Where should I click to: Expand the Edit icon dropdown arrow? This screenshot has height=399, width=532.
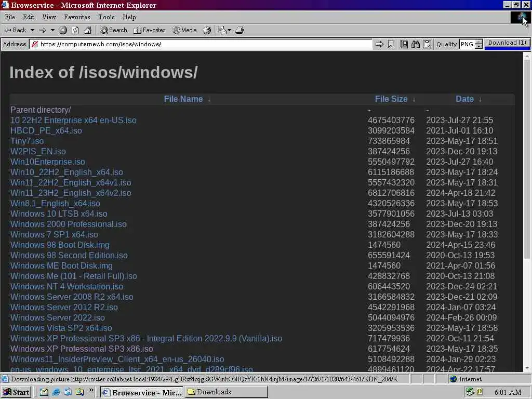tap(229, 30)
